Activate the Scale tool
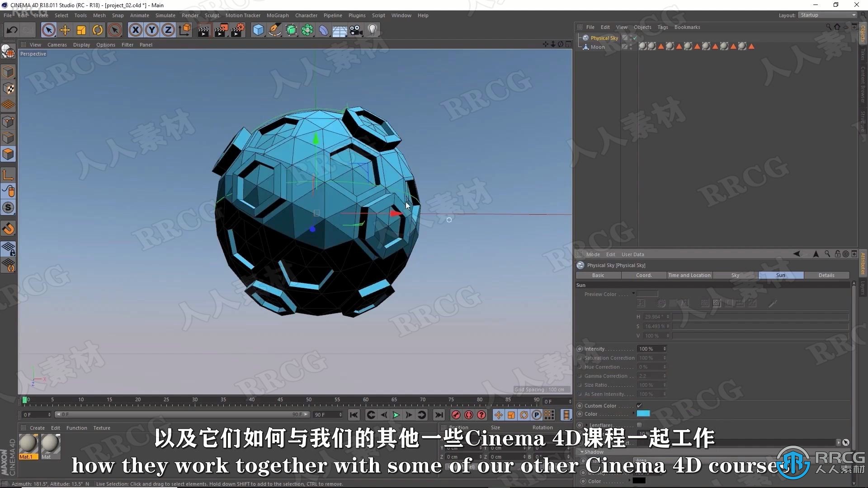The height and width of the screenshot is (488, 868). tap(81, 30)
